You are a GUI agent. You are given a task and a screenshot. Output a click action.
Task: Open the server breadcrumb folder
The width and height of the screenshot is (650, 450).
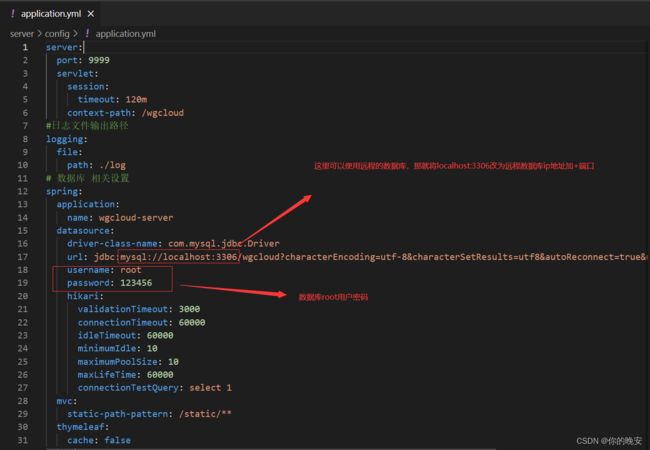coord(22,34)
